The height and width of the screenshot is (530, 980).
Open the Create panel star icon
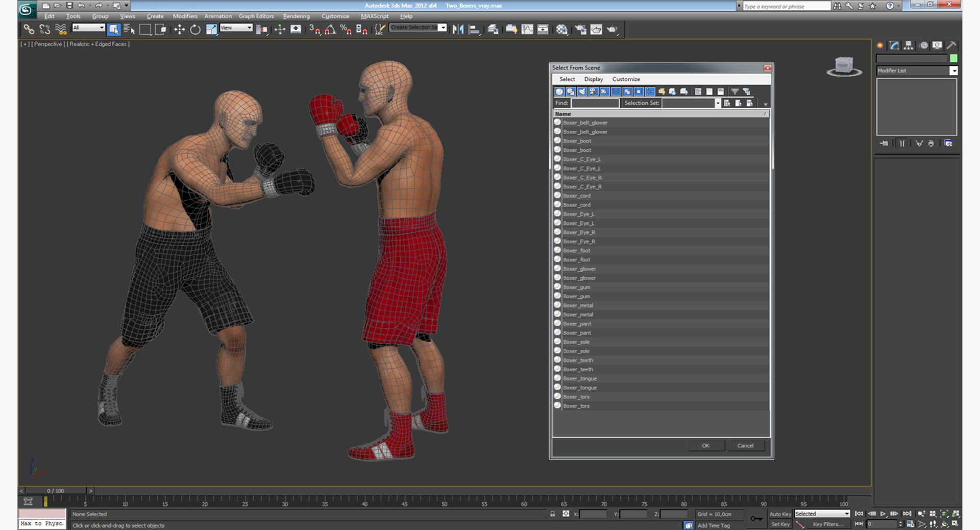[880, 45]
